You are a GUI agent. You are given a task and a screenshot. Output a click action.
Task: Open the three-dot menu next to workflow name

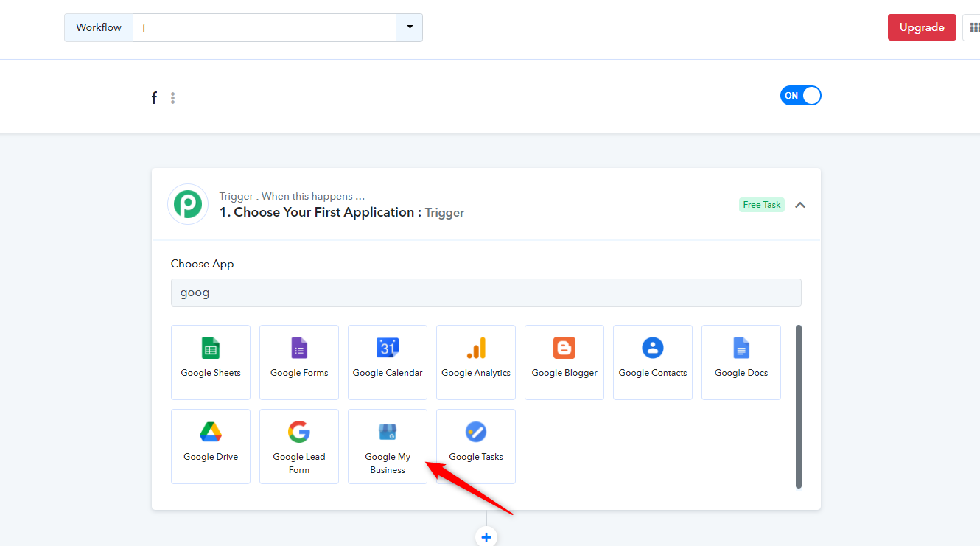point(172,97)
